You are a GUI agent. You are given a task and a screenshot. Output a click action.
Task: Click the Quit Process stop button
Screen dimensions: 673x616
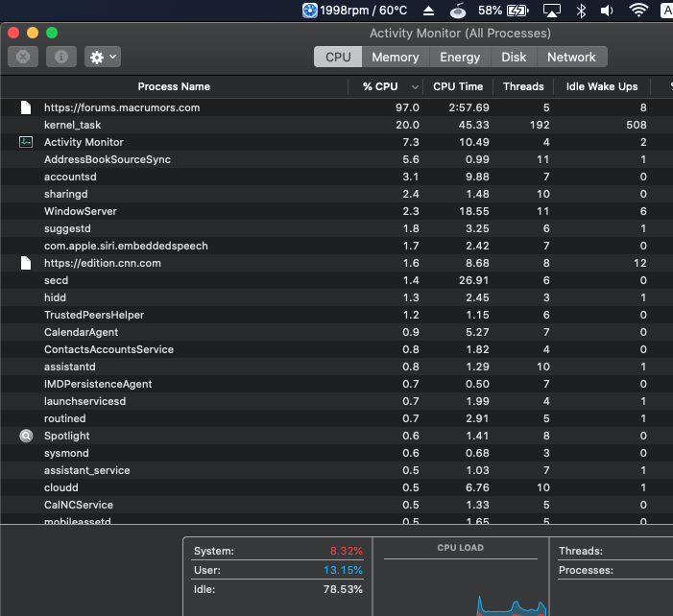[23, 57]
